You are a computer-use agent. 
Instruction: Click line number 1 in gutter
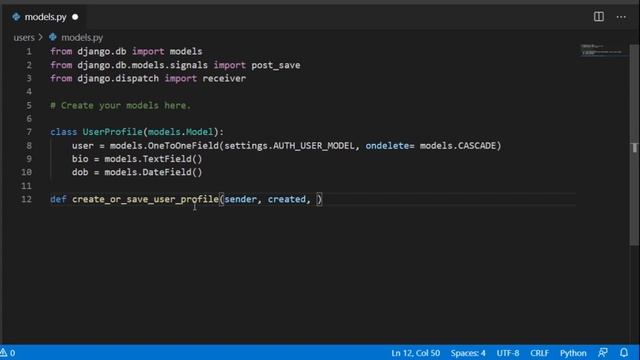(29, 51)
